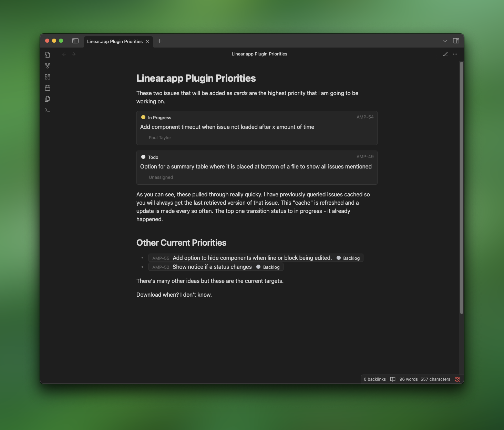Open the graph view from ribbon
Viewport: 504px width, 430px height.
tap(48, 66)
